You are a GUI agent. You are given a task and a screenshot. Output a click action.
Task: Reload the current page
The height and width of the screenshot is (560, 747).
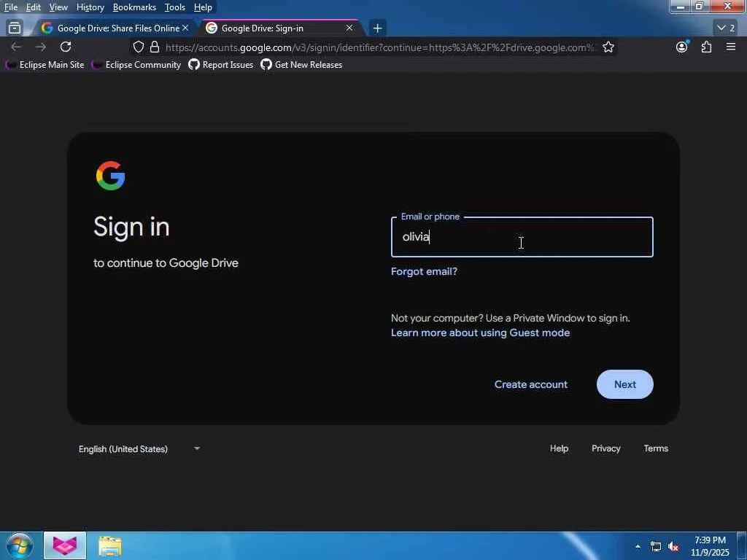tap(66, 47)
